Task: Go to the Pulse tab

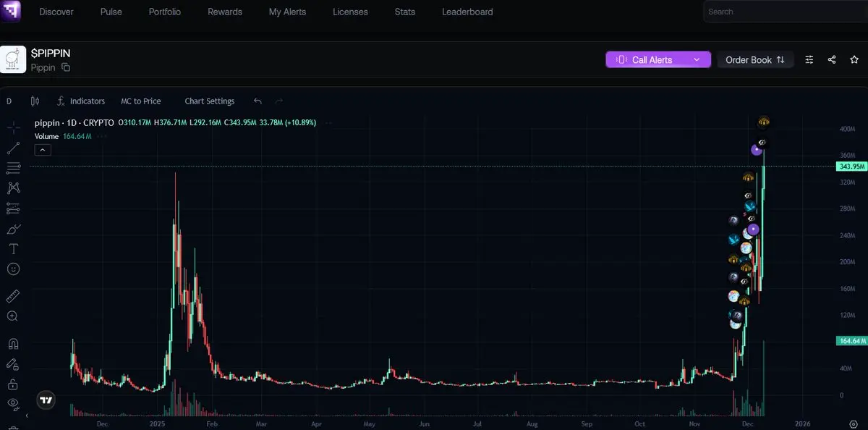Action: click(111, 12)
